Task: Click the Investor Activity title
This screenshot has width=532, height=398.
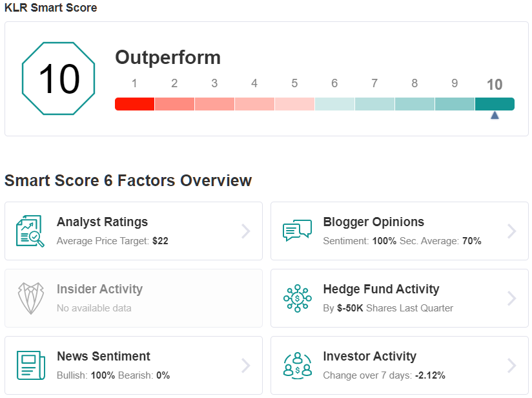Action: click(x=369, y=356)
